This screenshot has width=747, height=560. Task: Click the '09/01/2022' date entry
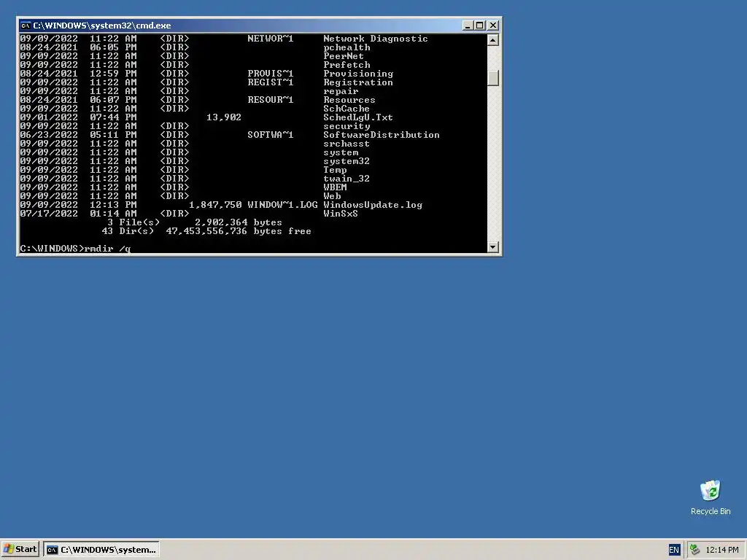tap(49, 117)
